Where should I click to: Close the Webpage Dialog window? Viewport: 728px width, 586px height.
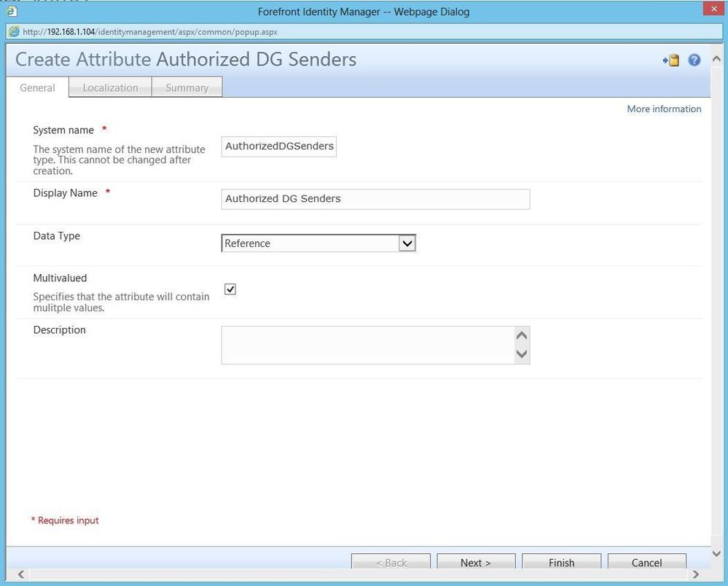[714, 9]
